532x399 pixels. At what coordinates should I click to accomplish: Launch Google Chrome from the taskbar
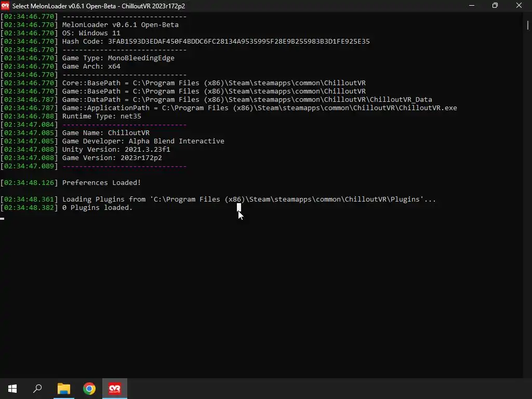click(89, 389)
